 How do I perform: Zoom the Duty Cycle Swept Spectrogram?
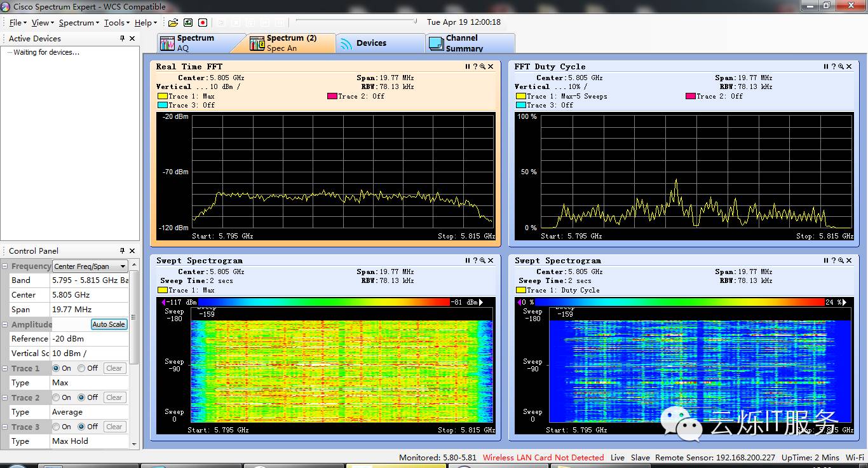[x=841, y=261]
